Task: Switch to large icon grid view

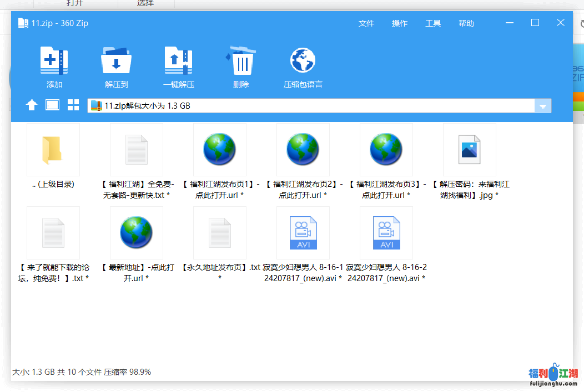Action: pos(73,105)
